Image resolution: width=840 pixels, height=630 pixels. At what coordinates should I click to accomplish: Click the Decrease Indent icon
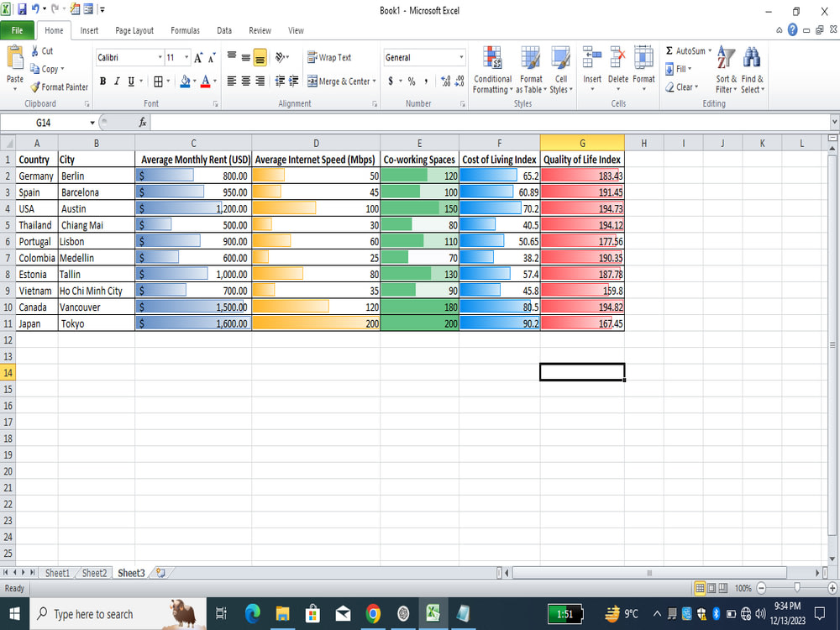coord(280,81)
